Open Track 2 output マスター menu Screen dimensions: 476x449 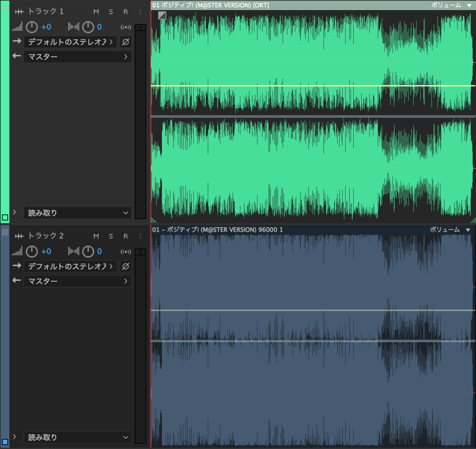click(78, 281)
